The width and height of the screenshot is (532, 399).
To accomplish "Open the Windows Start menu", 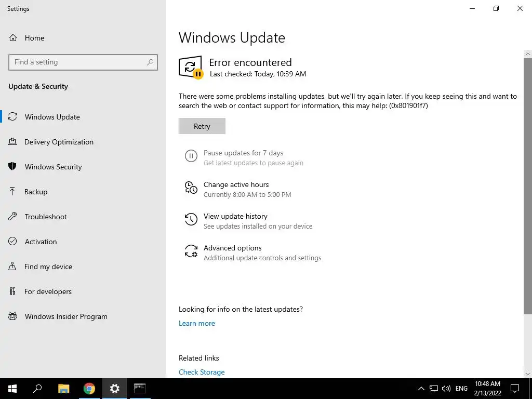I will pos(12,389).
